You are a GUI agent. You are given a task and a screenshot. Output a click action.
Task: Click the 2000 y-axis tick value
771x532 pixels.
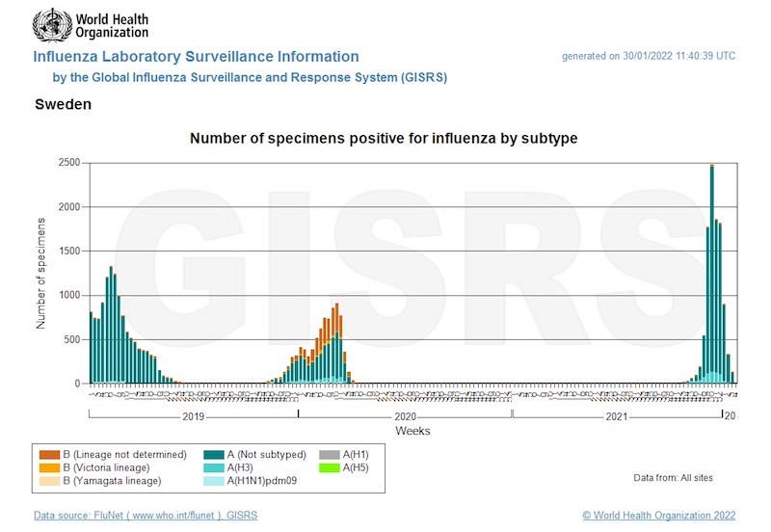pos(69,207)
